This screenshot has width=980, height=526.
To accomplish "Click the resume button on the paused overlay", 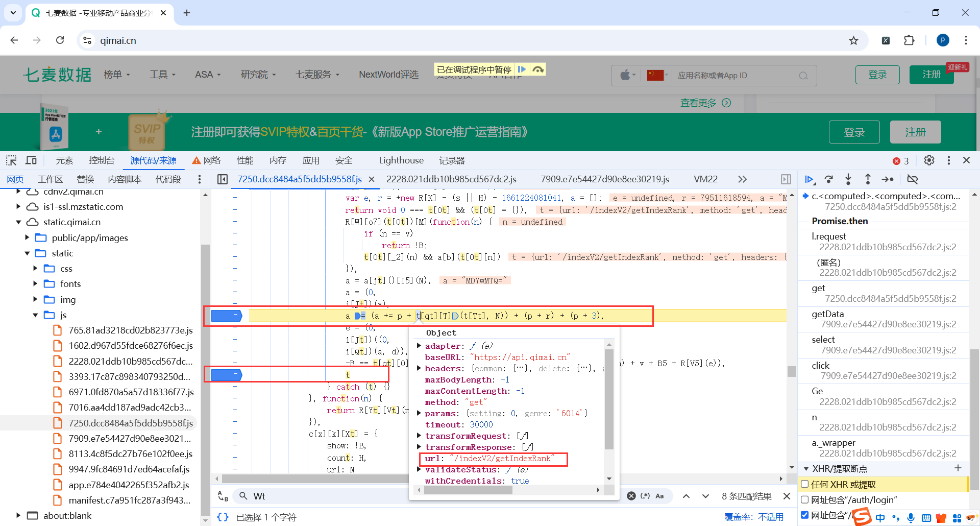I will pos(522,69).
